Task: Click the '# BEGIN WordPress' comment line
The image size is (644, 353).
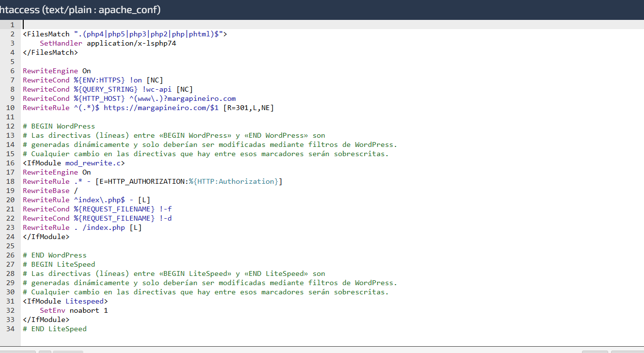Action: (x=59, y=126)
